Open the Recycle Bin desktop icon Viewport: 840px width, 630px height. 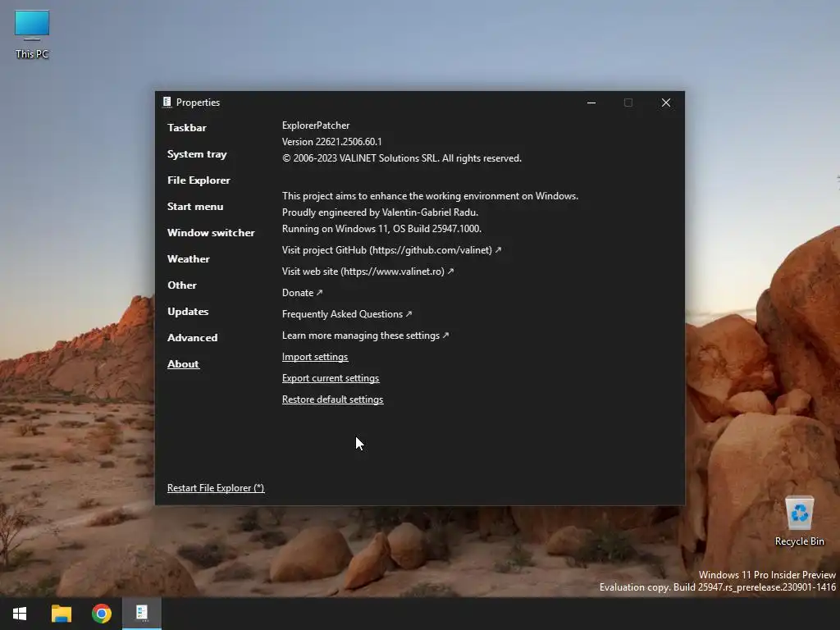(x=799, y=521)
